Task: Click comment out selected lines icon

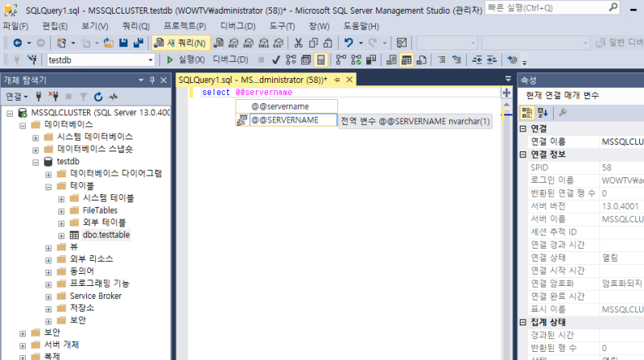Action: click(x=442, y=60)
